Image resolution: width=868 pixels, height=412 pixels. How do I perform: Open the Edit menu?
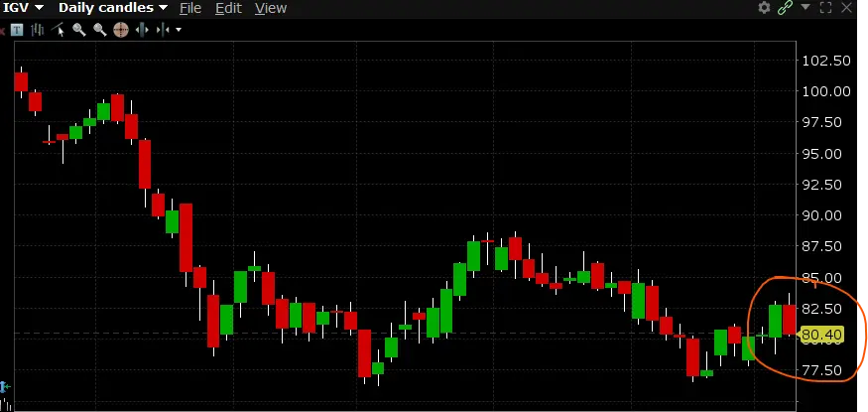click(x=228, y=8)
